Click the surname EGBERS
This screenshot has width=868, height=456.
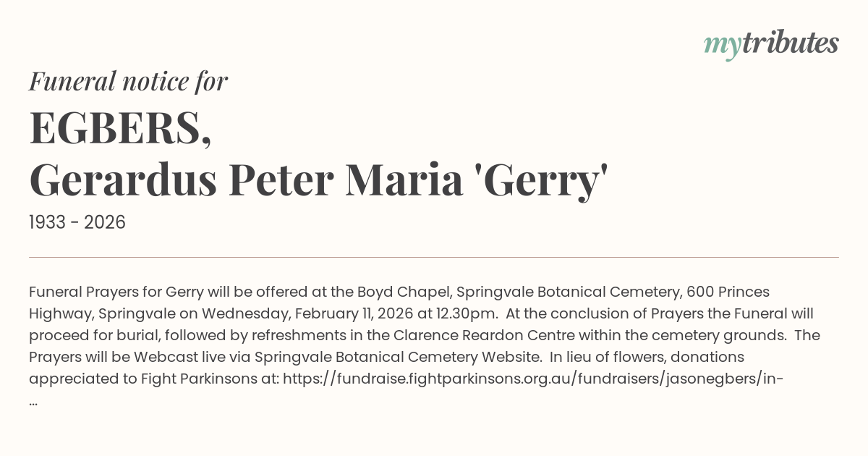click(120, 128)
